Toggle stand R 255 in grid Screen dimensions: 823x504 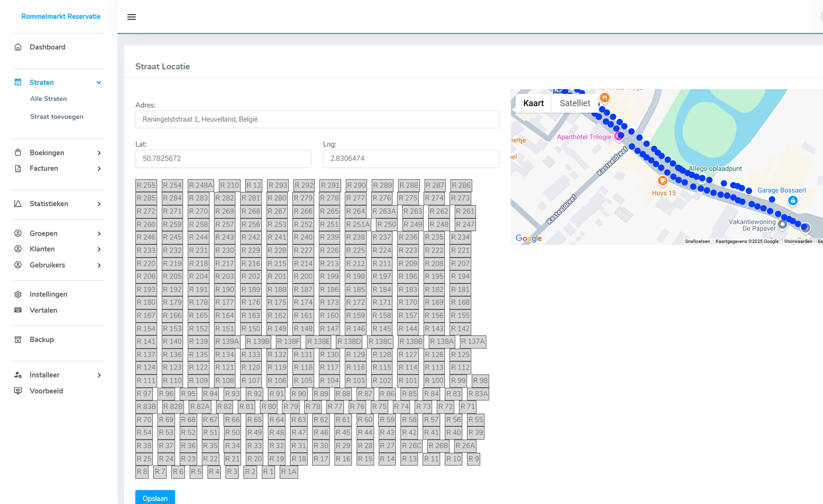coord(146,185)
